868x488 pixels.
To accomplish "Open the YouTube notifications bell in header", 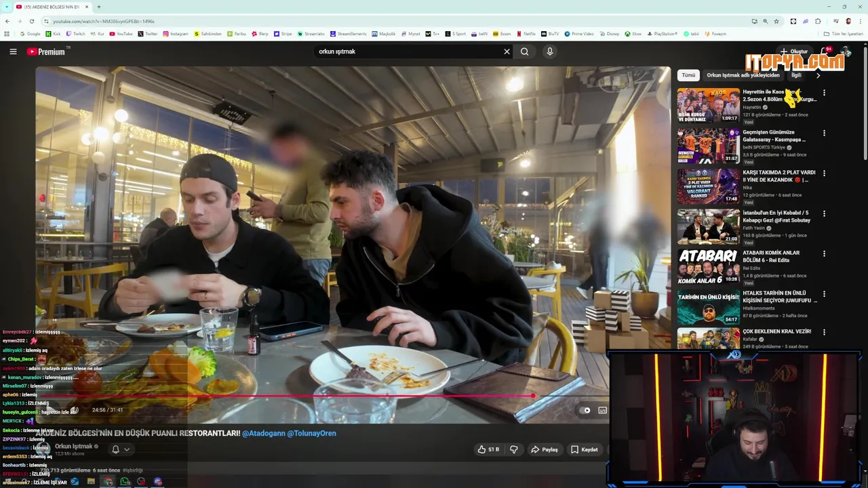I will pyautogui.click(x=825, y=52).
